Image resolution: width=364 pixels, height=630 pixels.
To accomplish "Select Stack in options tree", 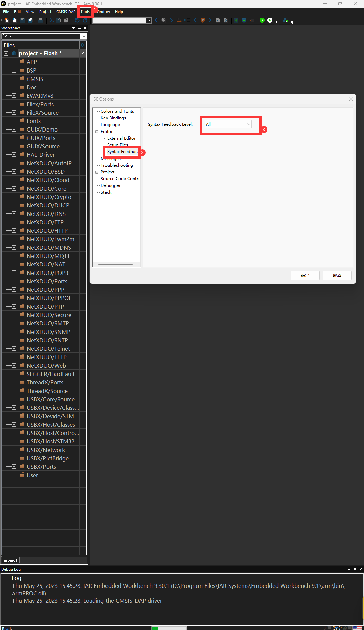I will 106,192.
